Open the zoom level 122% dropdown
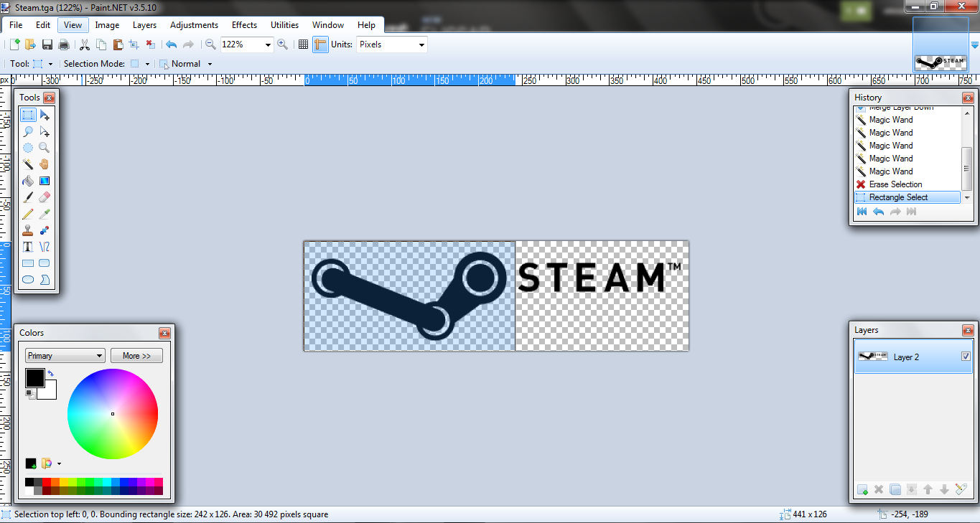This screenshot has height=523, width=980. click(x=269, y=44)
